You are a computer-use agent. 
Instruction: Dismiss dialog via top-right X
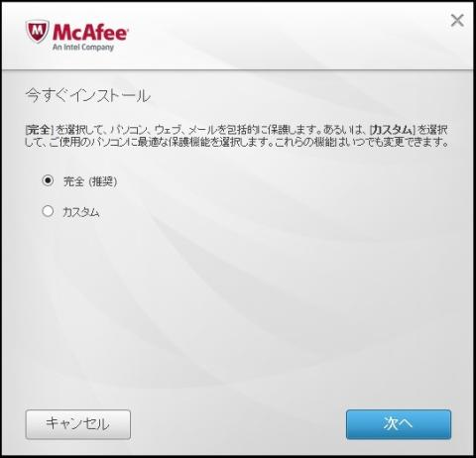pos(457,21)
